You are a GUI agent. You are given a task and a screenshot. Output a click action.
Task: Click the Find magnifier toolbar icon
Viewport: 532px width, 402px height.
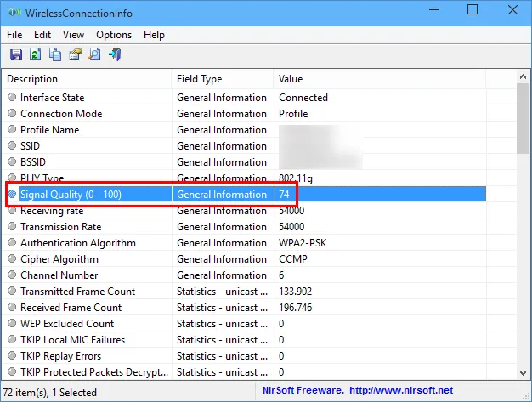pos(94,54)
